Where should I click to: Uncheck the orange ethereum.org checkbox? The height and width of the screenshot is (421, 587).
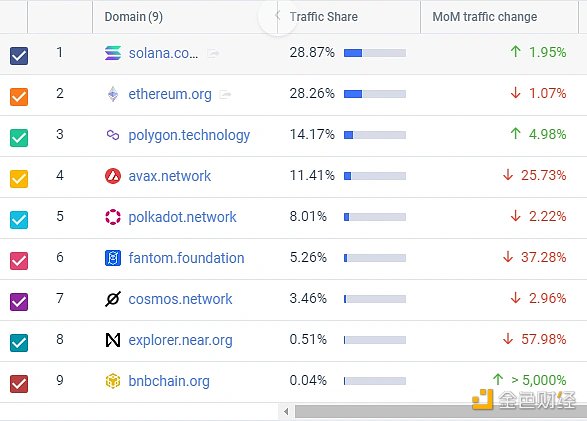(19, 97)
